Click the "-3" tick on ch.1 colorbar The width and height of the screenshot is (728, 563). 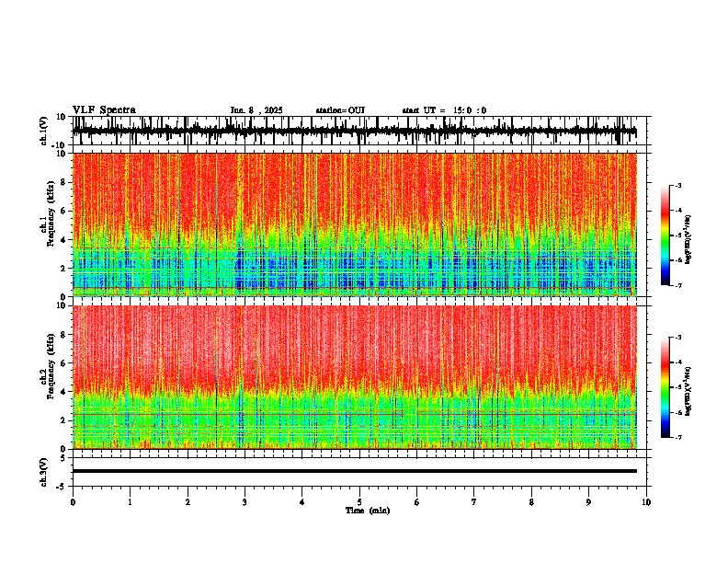click(x=678, y=186)
